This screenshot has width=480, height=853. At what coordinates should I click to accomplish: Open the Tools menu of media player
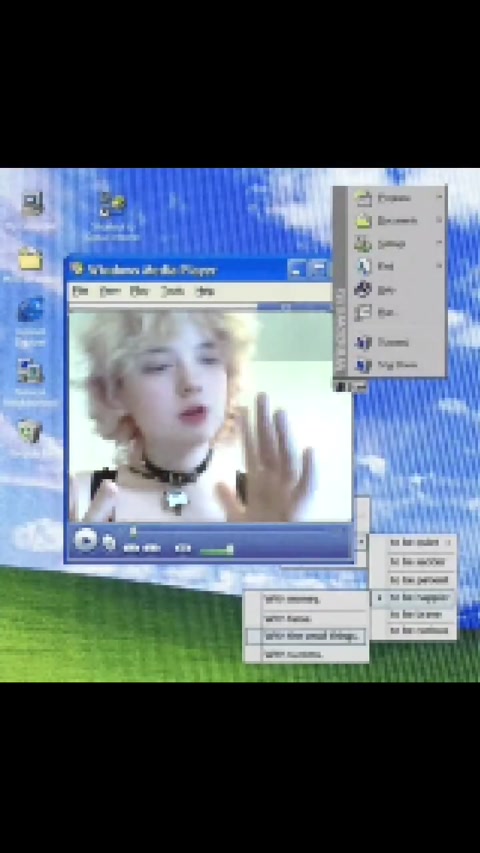click(173, 291)
